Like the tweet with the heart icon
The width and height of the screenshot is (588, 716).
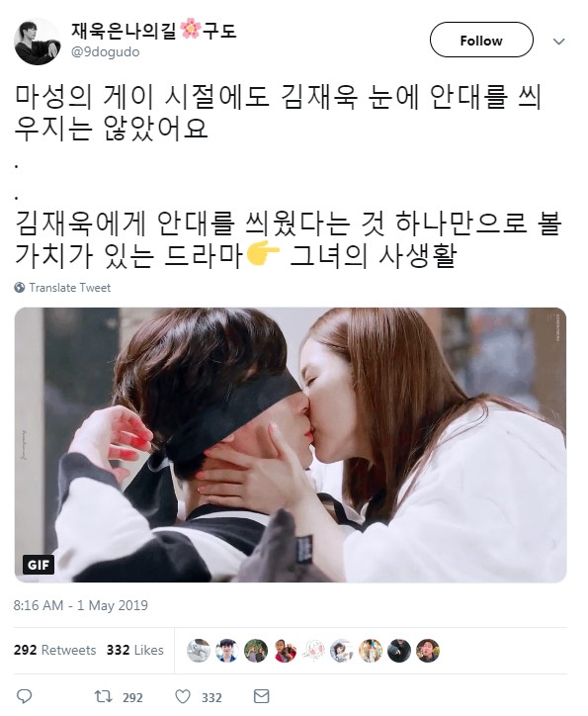183,696
